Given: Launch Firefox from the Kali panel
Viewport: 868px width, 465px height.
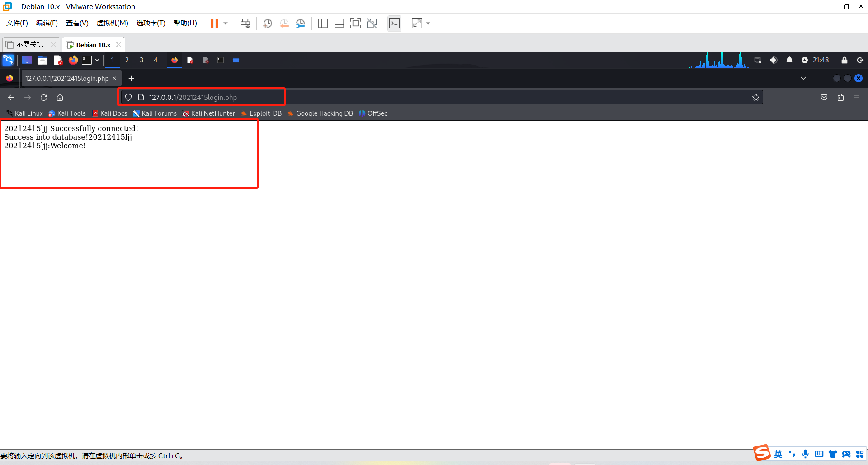Looking at the screenshot, I should (73, 60).
